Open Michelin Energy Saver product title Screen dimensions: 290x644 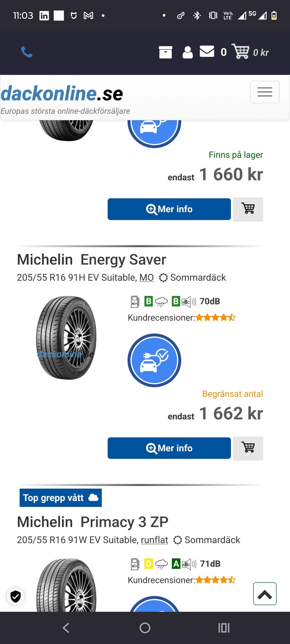pyautogui.click(x=92, y=260)
